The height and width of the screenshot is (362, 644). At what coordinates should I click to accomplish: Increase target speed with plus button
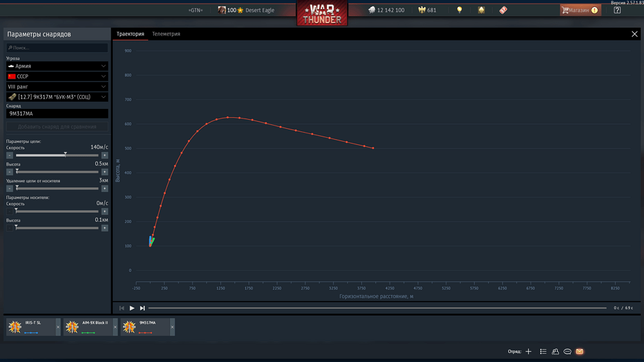[105, 155]
